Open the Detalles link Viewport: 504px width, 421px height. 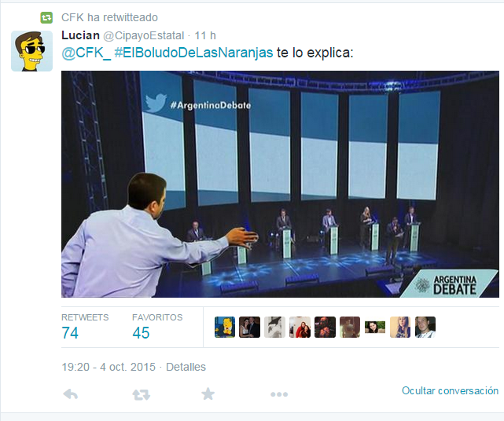[x=186, y=367]
